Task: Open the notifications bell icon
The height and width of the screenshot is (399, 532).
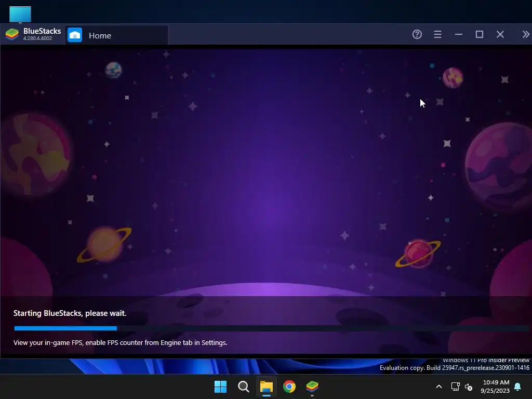Action: (x=518, y=387)
